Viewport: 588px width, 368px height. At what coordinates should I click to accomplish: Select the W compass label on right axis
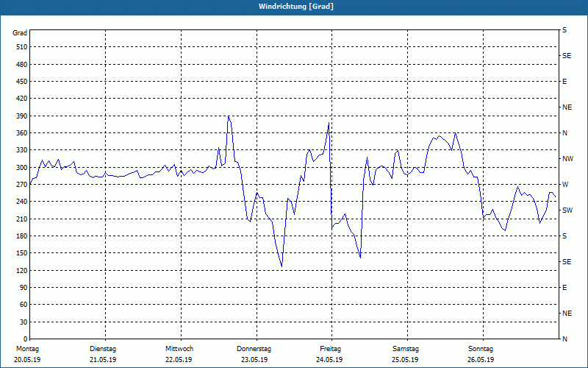coord(565,185)
